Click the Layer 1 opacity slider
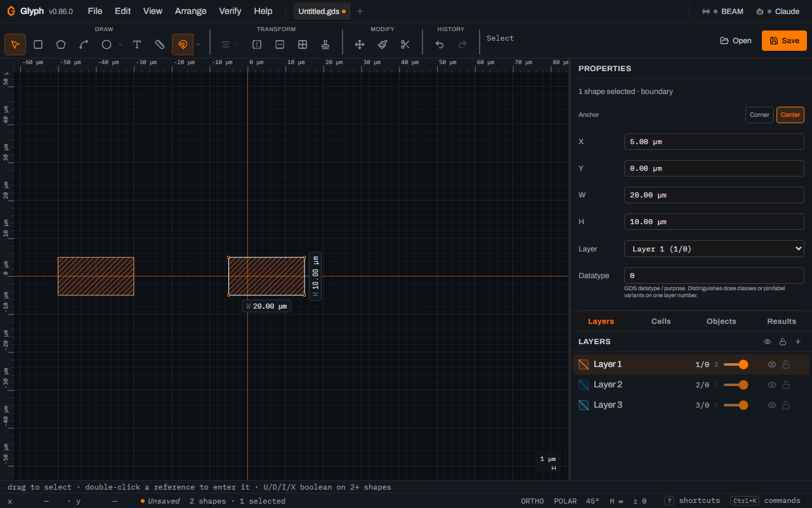 click(736, 364)
